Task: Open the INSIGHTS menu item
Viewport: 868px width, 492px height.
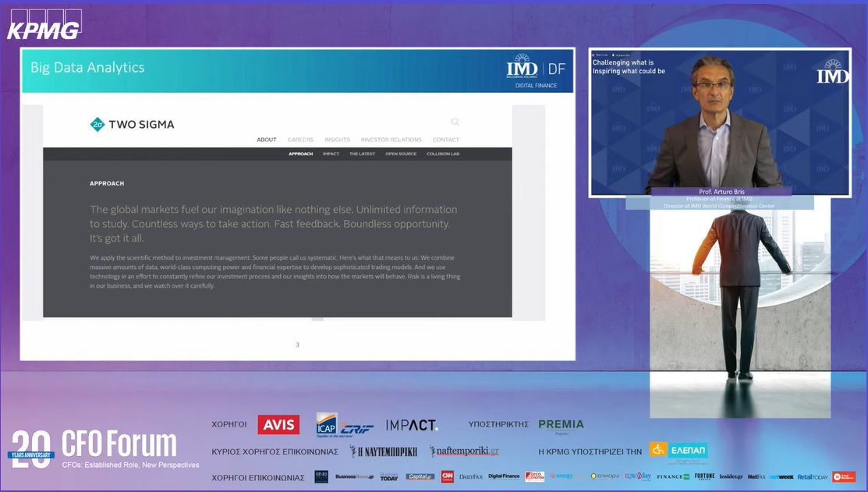Action: coord(337,140)
